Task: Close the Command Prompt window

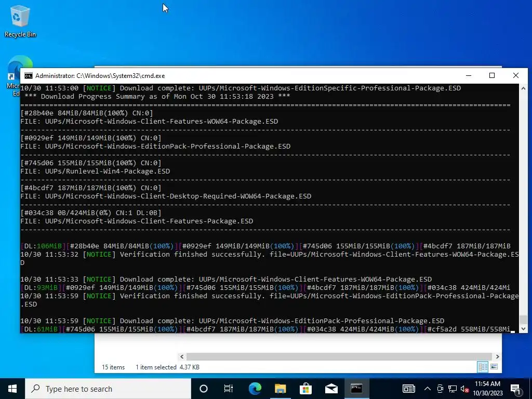Action: (516, 76)
